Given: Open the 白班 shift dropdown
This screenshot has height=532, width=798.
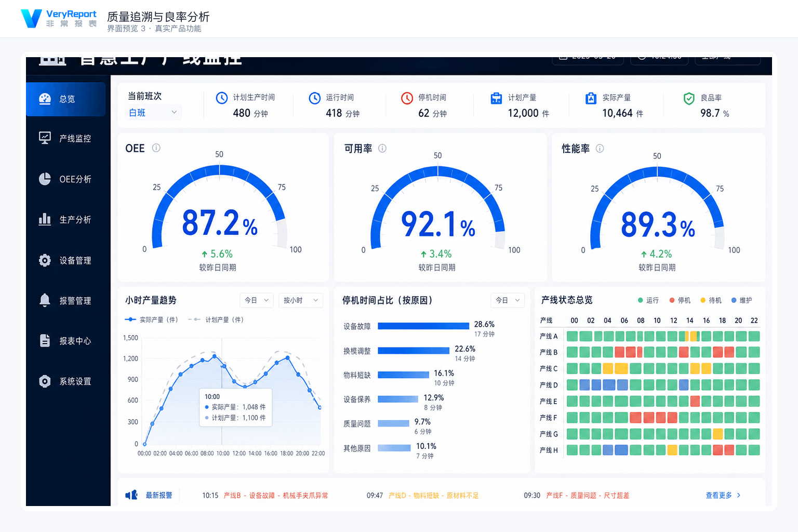Looking at the screenshot, I should tap(153, 112).
